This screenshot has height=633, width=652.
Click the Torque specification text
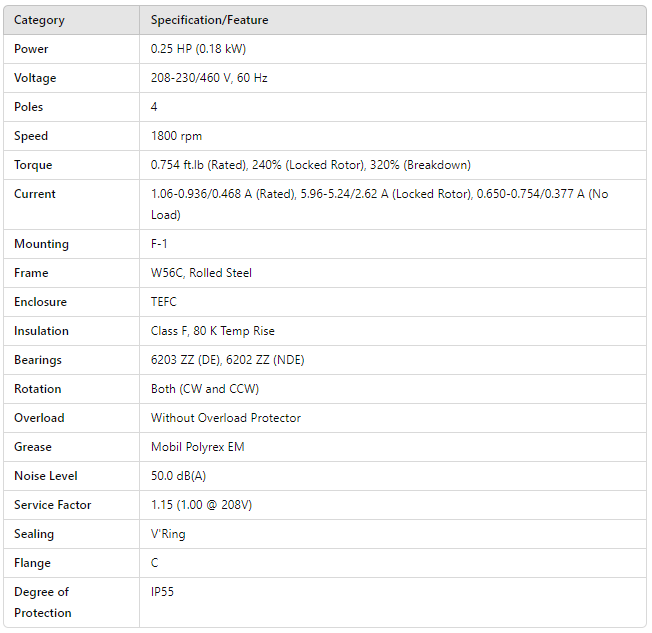310,165
